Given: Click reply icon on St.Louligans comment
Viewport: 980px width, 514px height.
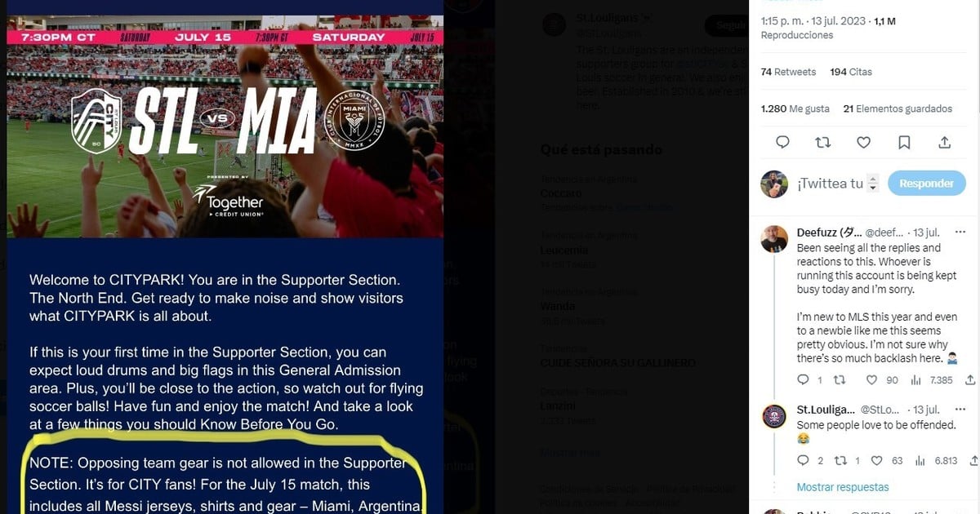Looking at the screenshot, I should (803, 461).
